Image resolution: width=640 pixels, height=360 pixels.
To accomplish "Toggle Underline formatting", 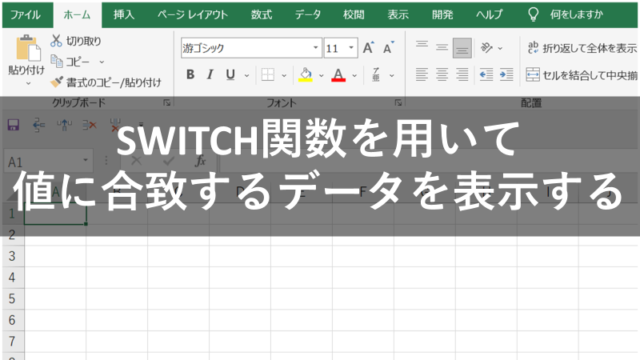I will (x=230, y=75).
